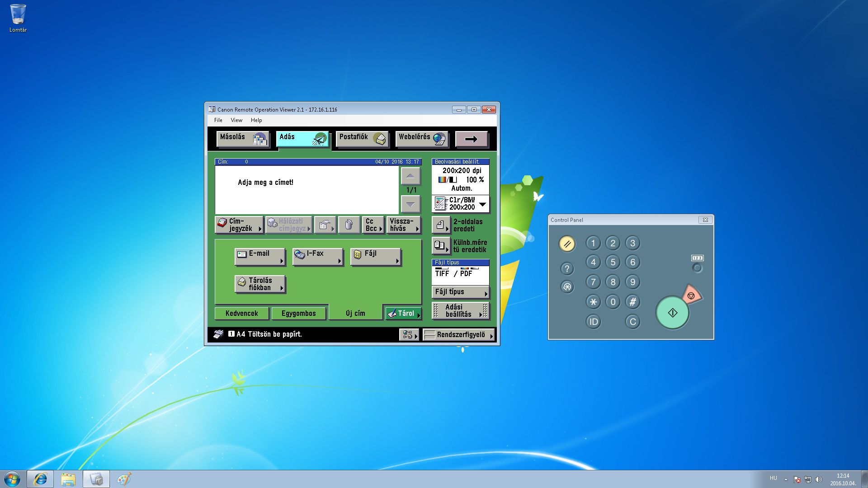Click the red Stop key
Viewport: 868px width, 488px height.
coord(691,296)
